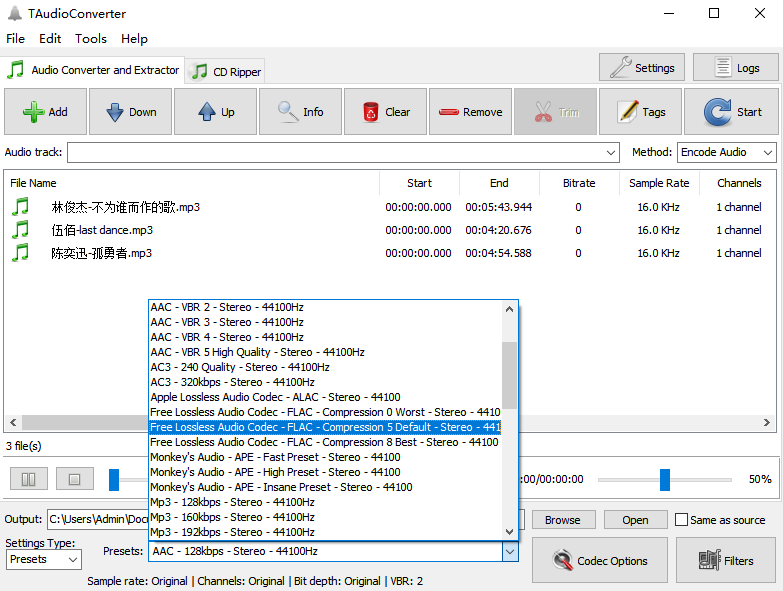Open Settings with wrench icon
Viewport: 783px width, 591px height.
click(642, 67)
